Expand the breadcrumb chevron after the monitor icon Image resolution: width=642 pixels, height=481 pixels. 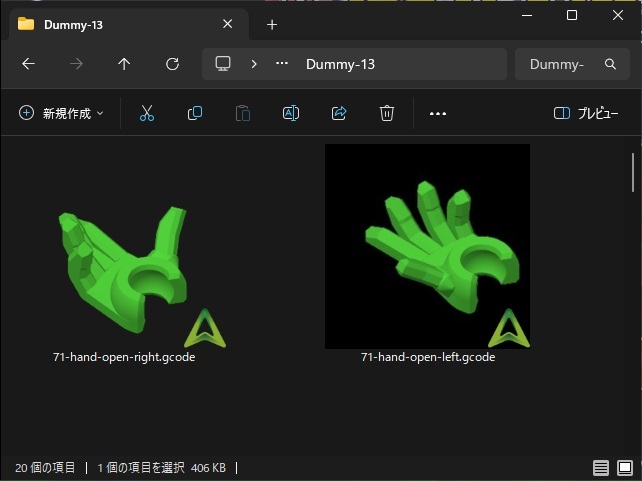pyautogui.click(x=254, y=64)
